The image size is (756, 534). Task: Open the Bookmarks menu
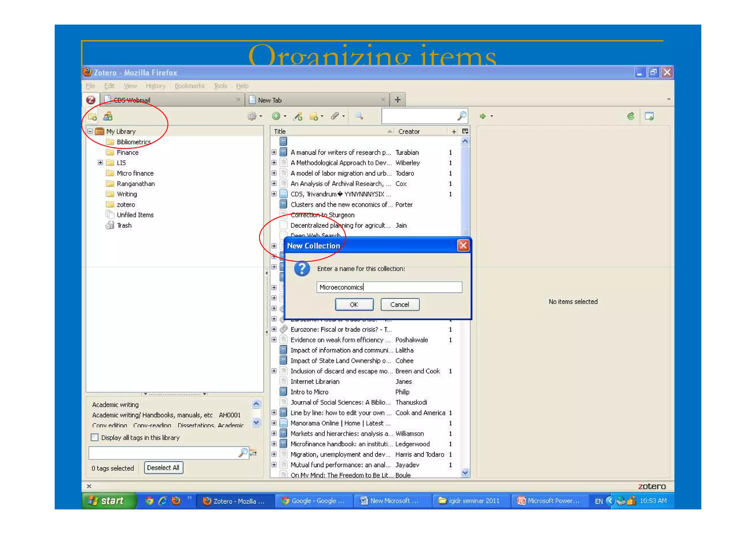pos(189,86)
